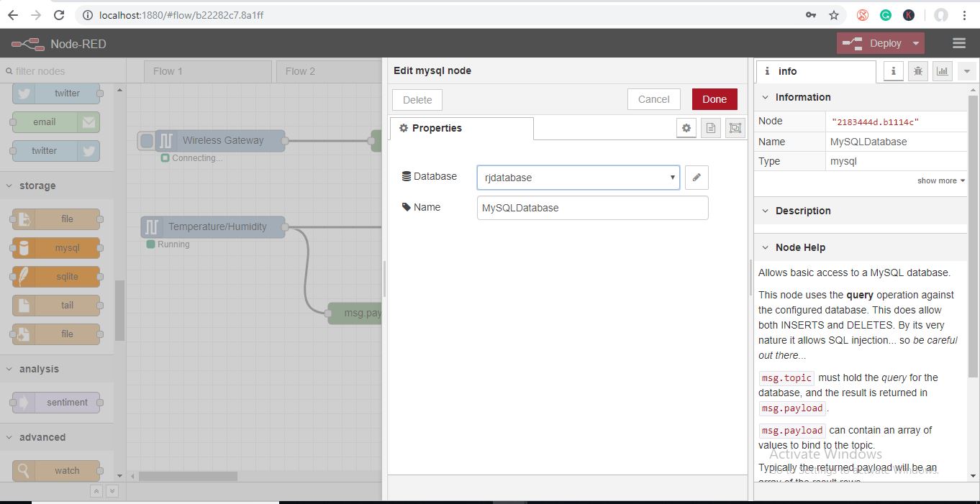
Task: Collapse all palette categories with up arrows
Action: 96,491
